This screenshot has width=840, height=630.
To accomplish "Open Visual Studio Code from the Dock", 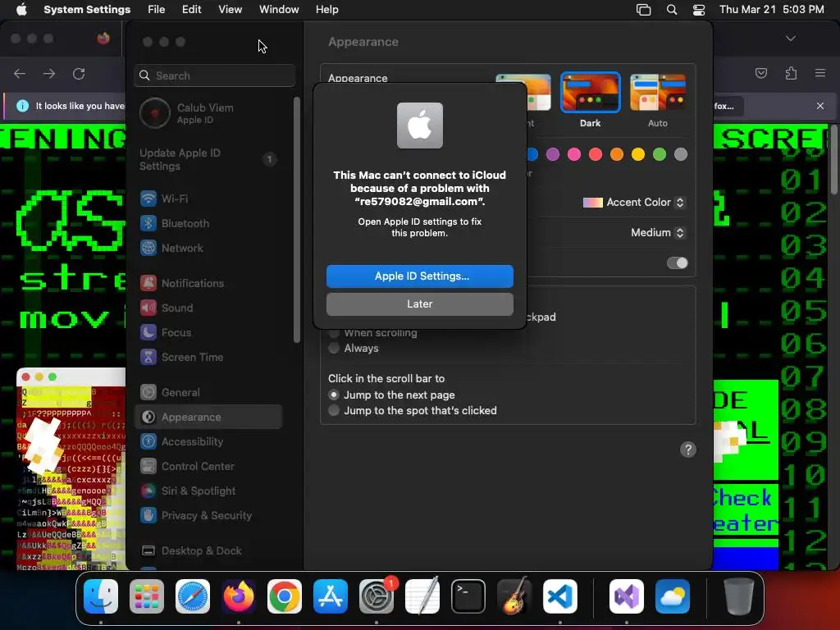I will click(x=559, y=596).
